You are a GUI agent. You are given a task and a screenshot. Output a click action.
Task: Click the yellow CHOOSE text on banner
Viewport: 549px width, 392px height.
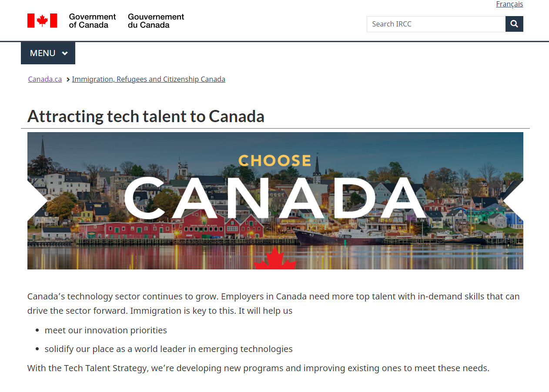click(274, 161)
